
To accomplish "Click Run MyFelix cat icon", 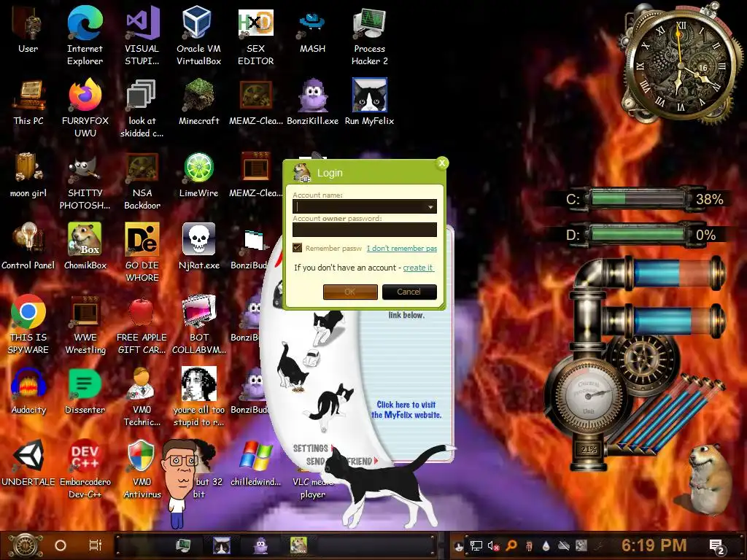I will 370,96.
